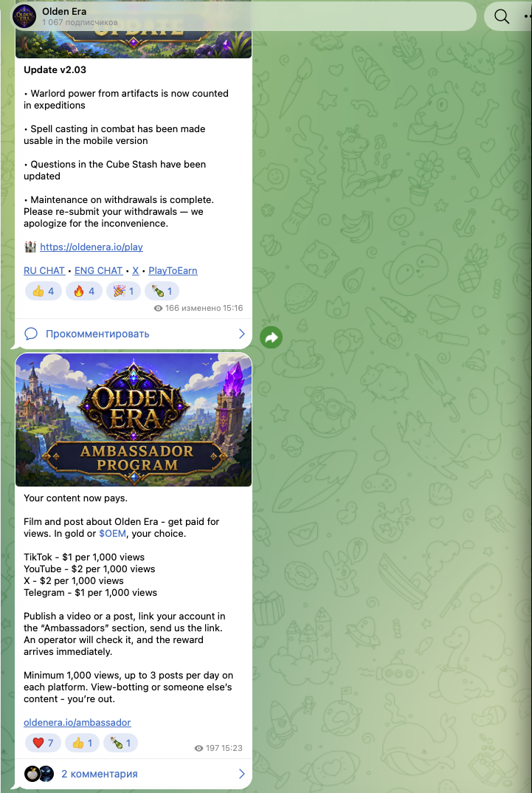Click the 166 изменено 15:16 view count
Screen dimensions: 532x793
(198, 308)
